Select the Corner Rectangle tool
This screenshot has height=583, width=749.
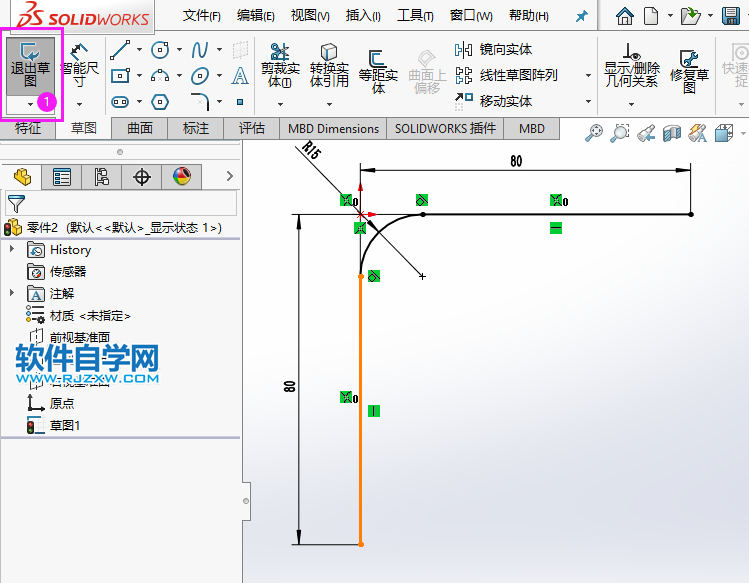click(x=120, y=76)
